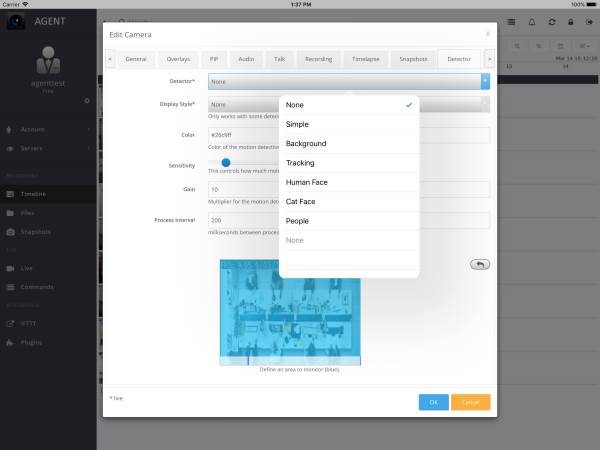The image size is (600, 450).
Task: Click the blue OK button
Action: (x=434, y=402)
